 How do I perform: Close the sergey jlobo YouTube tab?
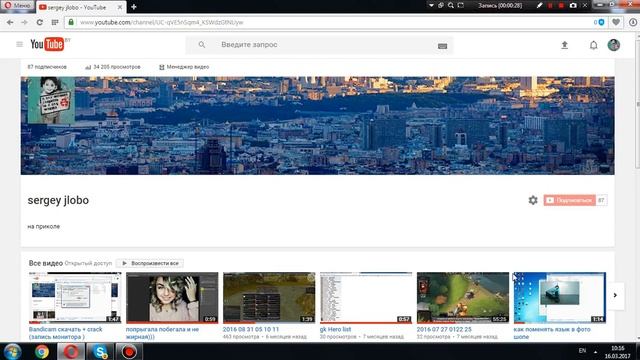click(x=120, y=7)
